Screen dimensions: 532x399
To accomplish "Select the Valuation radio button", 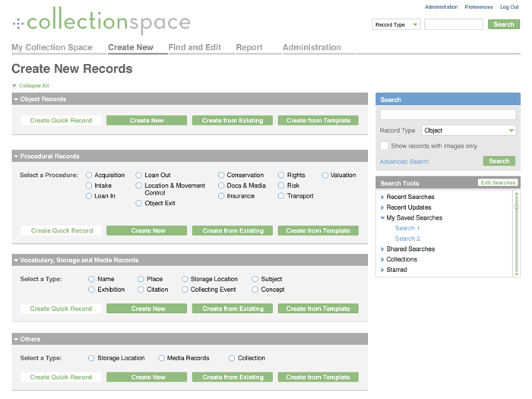I will click(325, 175).
